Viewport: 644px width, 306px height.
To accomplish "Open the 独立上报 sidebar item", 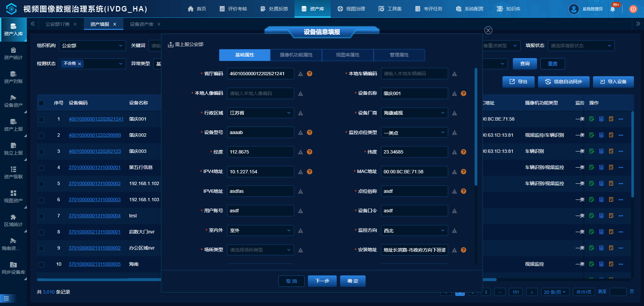I will 13,149.
